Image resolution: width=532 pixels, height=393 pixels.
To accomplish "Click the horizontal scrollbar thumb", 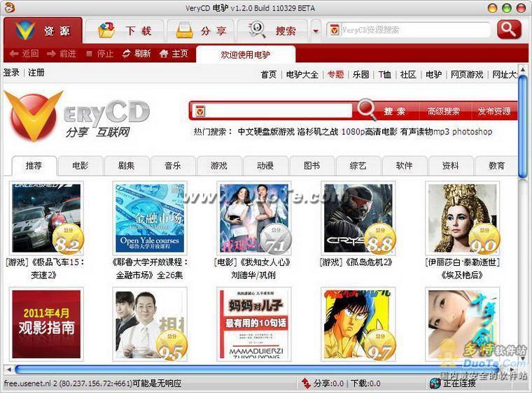I will point(258,369).
